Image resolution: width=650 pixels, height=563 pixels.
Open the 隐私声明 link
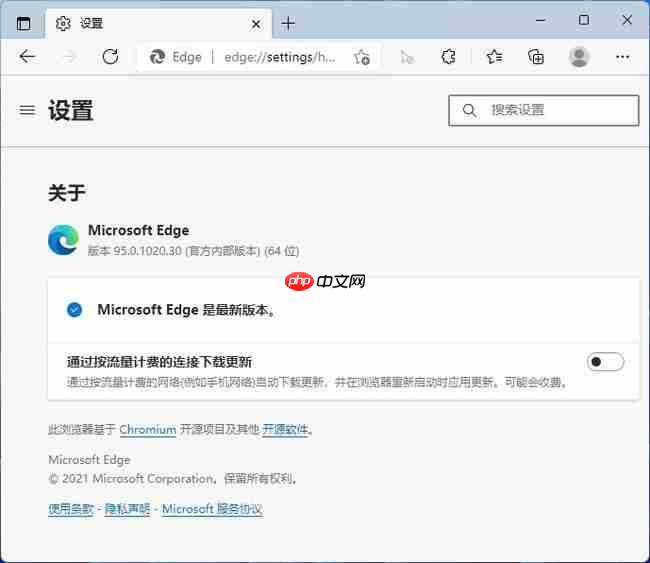point(127,509)
